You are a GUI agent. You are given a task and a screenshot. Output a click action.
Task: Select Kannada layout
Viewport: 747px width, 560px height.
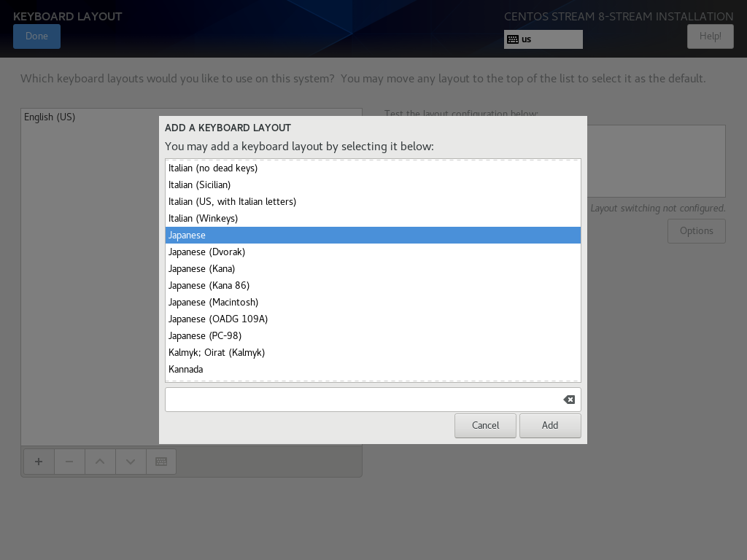[373, 370]
